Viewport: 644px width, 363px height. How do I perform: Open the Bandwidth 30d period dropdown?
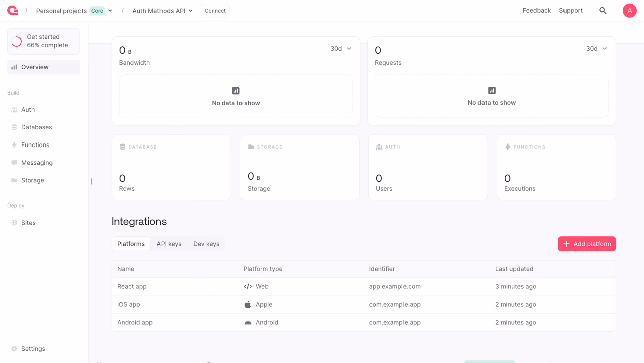coord(341,49)
